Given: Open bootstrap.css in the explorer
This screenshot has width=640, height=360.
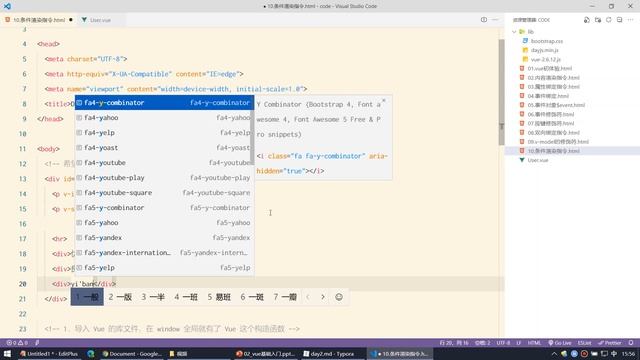Looking at the screenshot, I should click(x=547, y=41).
